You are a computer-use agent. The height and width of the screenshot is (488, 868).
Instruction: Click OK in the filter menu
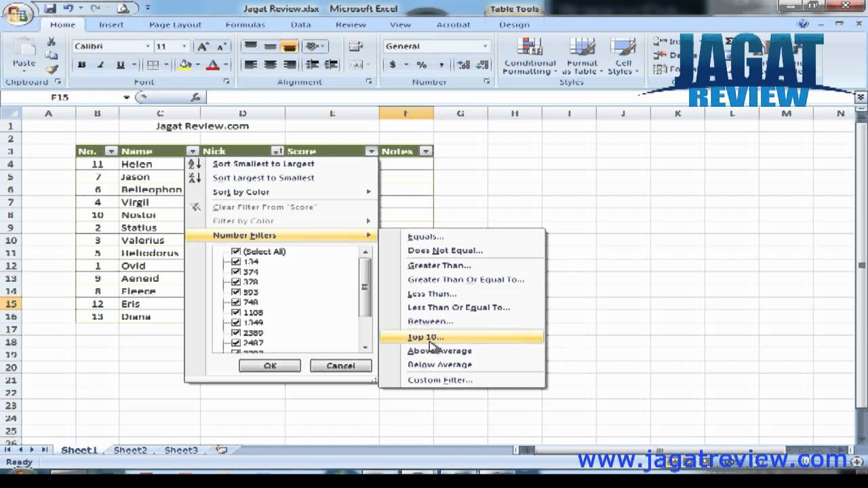(269, 366)
